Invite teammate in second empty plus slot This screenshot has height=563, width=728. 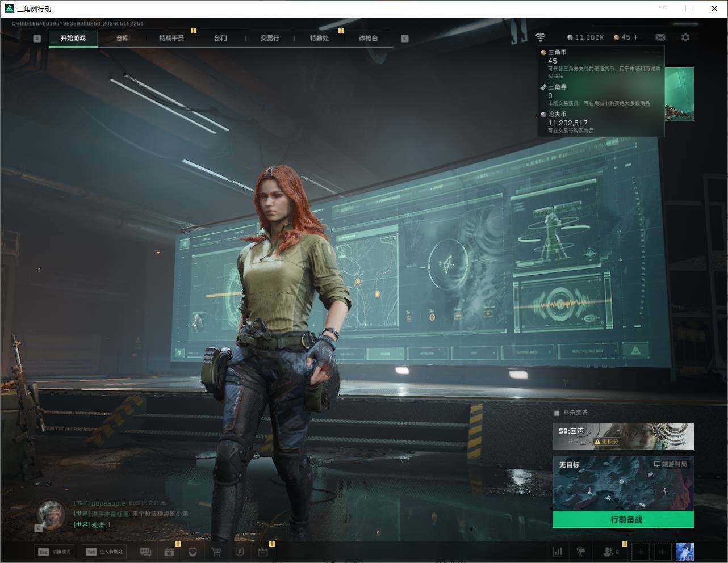pos(662,552)
